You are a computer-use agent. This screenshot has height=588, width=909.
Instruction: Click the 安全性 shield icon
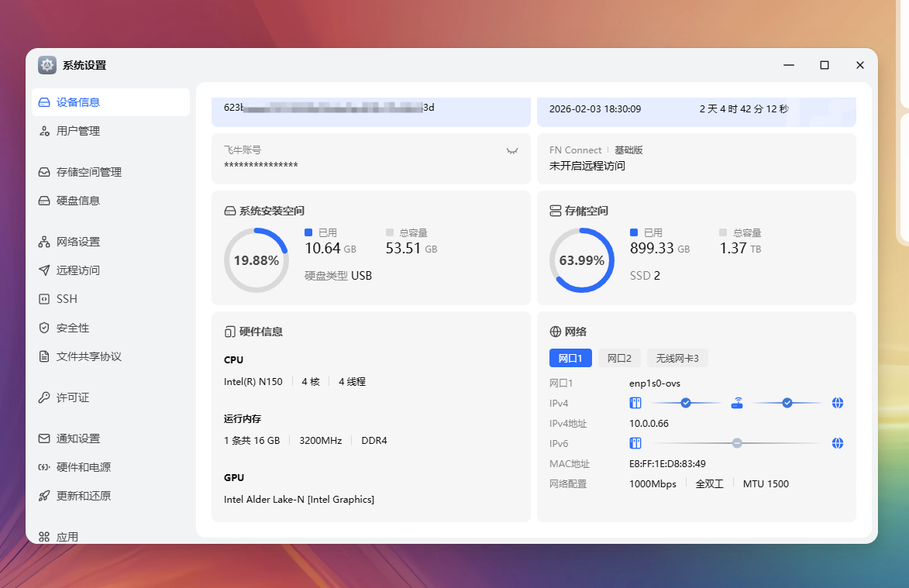pos(44,328)
